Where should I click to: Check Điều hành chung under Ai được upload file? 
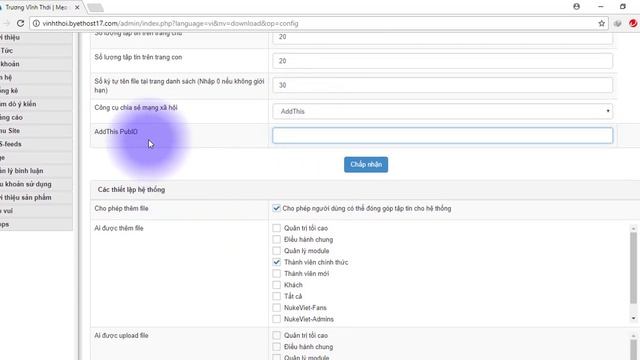[x=276, y=347]
